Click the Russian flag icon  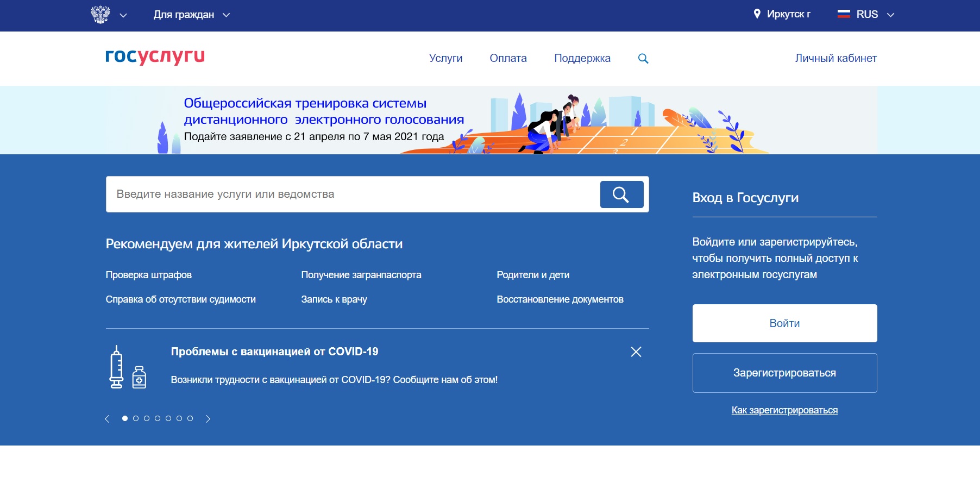coord(844,15)
